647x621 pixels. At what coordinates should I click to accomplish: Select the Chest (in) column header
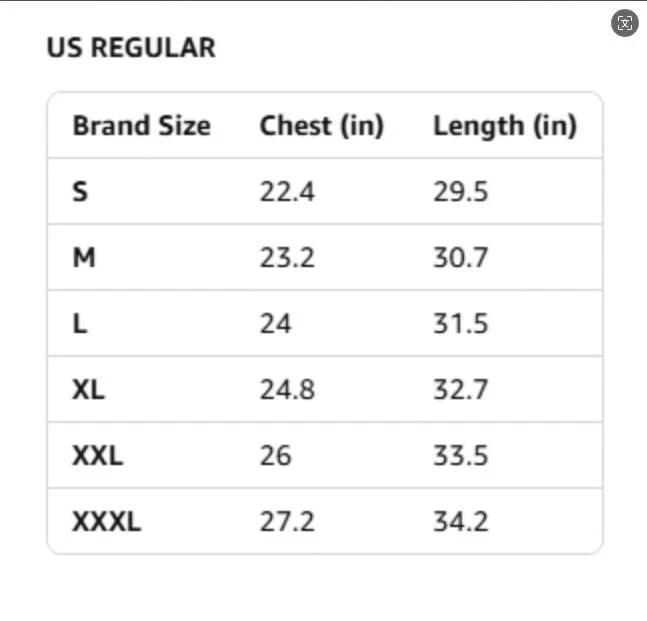click(322, 125)
